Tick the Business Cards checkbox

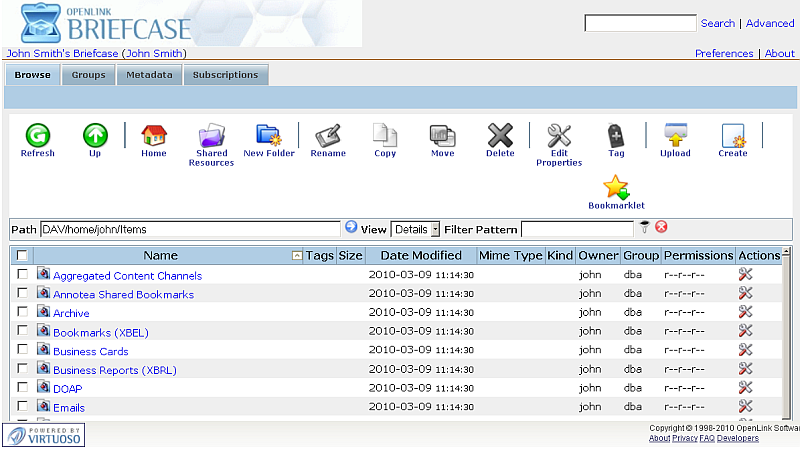click(22, 350)
